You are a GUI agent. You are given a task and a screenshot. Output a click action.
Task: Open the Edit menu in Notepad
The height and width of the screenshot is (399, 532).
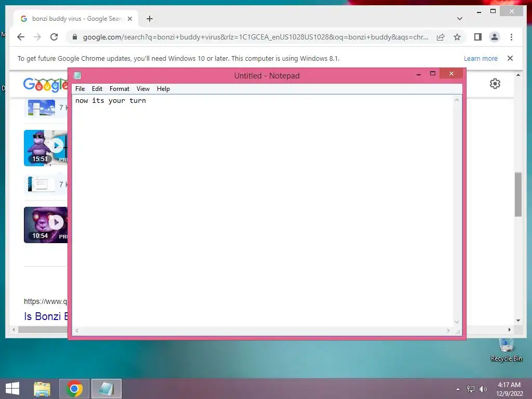pos(97,88)
